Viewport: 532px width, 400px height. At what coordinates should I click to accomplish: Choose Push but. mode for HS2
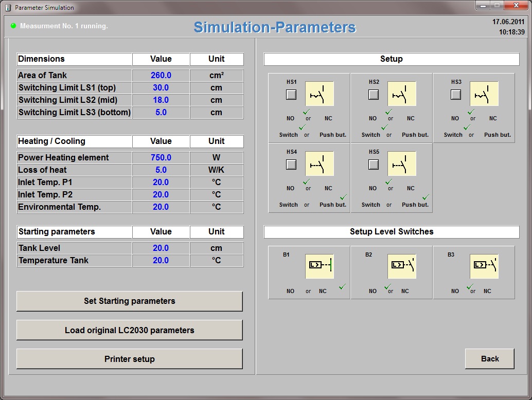(415, 135)
